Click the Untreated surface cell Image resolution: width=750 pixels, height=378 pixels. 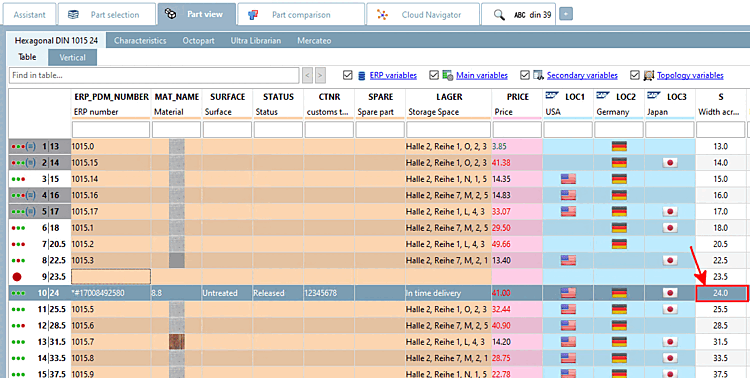pyautogui.click(x=227, y=293)
